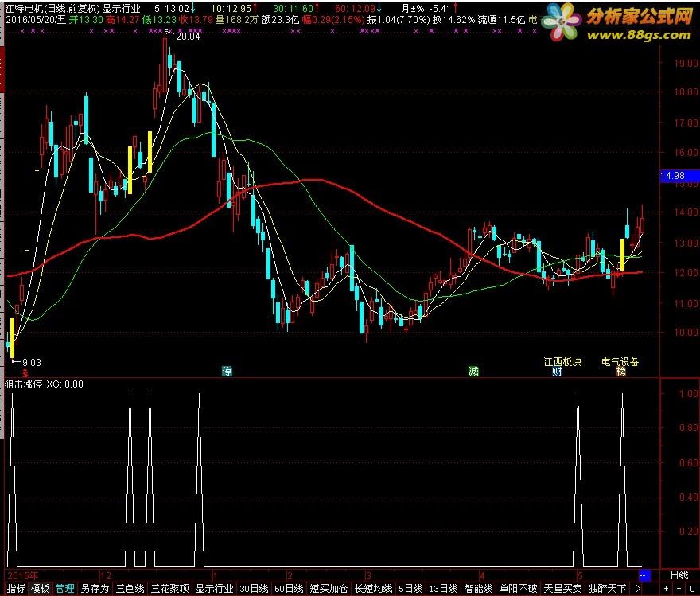The width and height of the screenshot is (700, 596).
Task: Reset zoom with the 0 button
Action: pos(692,588)
